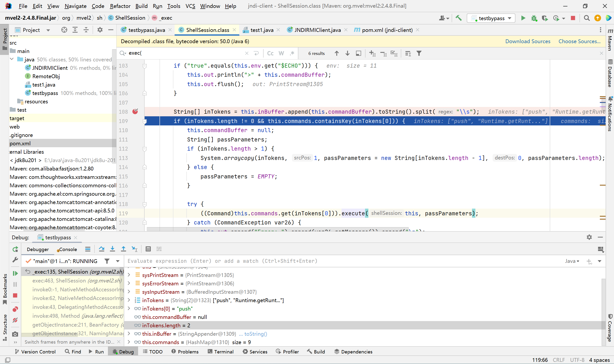Viewport: 614px width, 364px height.
Task: Step into in debugger toolbar
Action: pyautogui.click(x=112, y=249)
